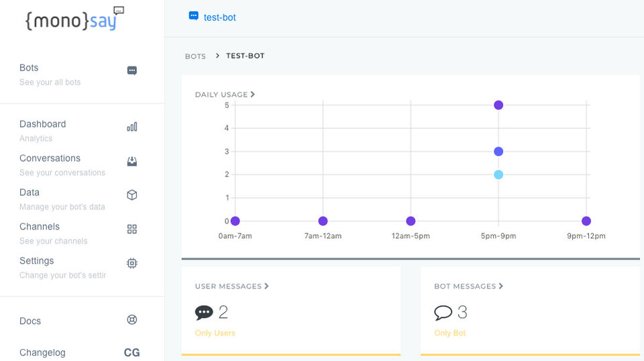
Task: Click the 12am-5pm axis label
Action: click(411, 236)
